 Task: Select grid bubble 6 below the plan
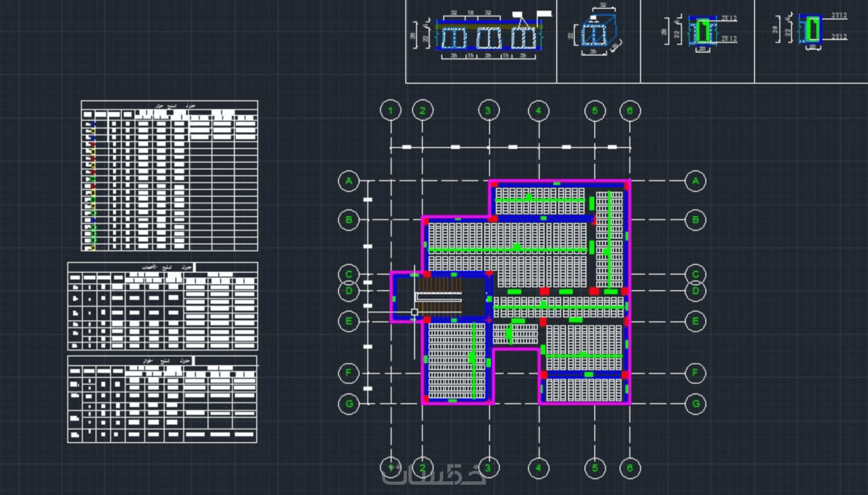(x=630, y=468)
